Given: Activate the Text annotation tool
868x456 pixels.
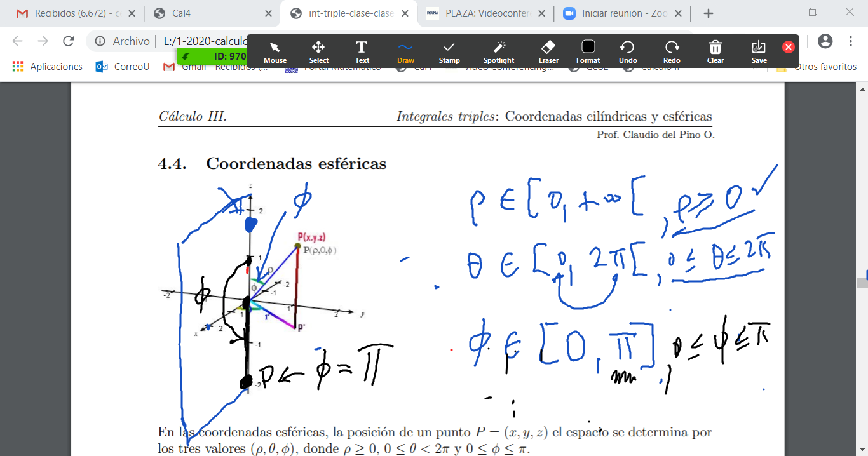Looking at the screenshot, I should [x=362, y=51].
